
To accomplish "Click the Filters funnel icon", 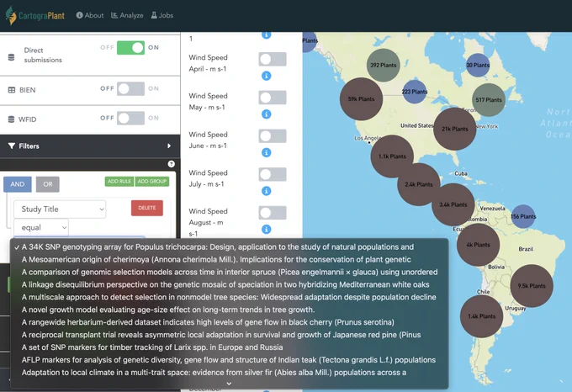I will click(x=12, y=146).
